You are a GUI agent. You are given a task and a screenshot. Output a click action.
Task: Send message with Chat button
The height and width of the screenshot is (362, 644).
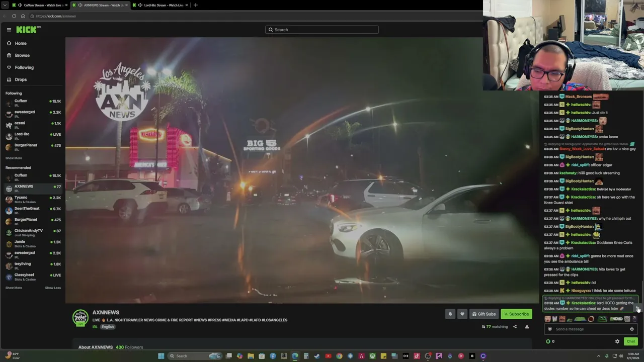pos(631,341)
